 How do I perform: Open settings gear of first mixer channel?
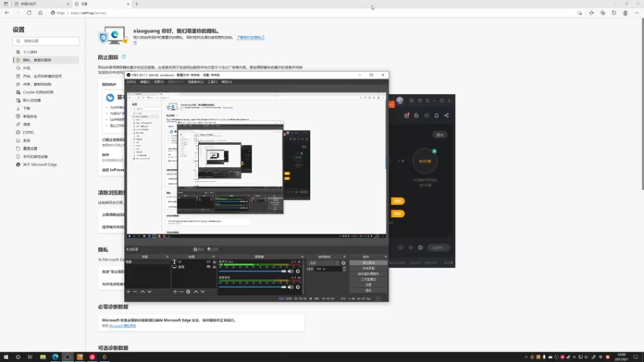(x=298, y=271)
